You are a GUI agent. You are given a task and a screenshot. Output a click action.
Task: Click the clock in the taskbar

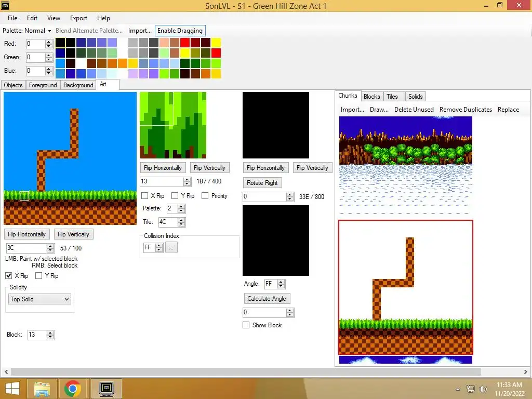pos(509,389)
